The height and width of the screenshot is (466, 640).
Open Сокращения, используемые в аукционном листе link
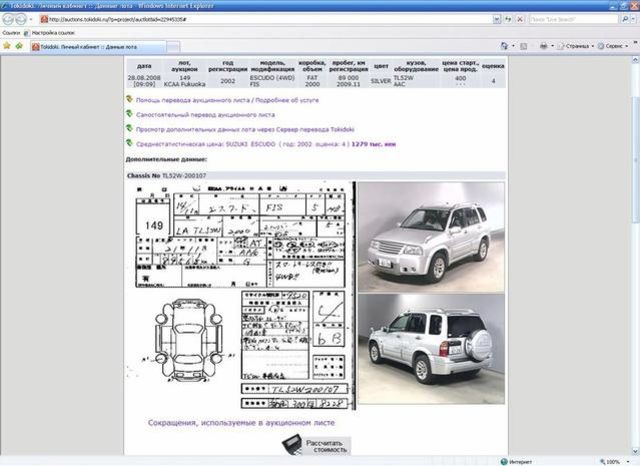[x=241, y=423]
